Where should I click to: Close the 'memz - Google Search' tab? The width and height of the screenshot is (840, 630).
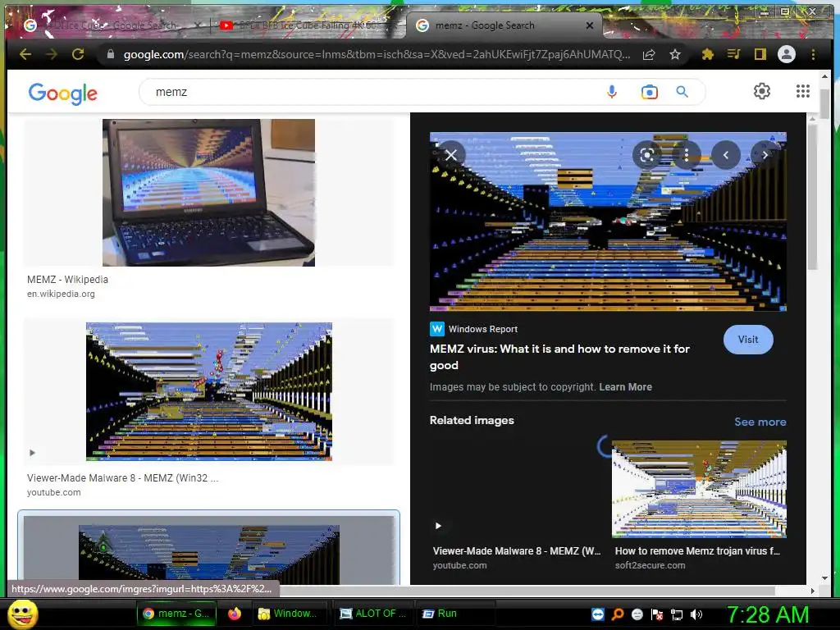click(x=590, y=25)
